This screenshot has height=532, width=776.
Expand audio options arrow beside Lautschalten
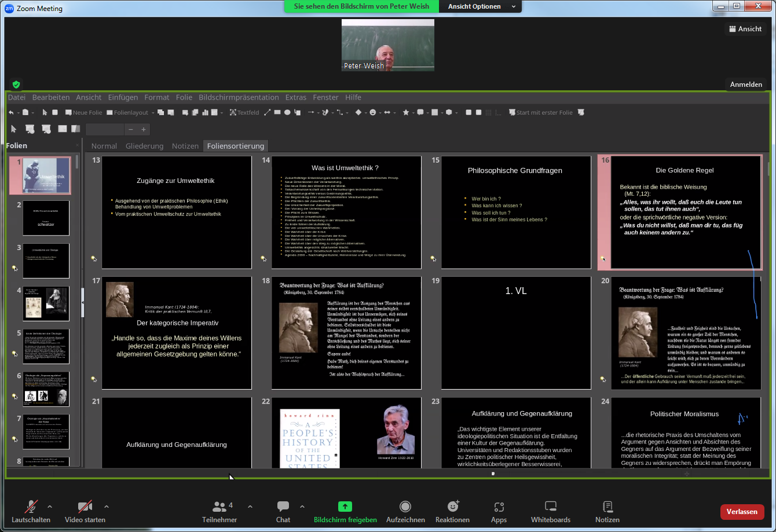50,507
